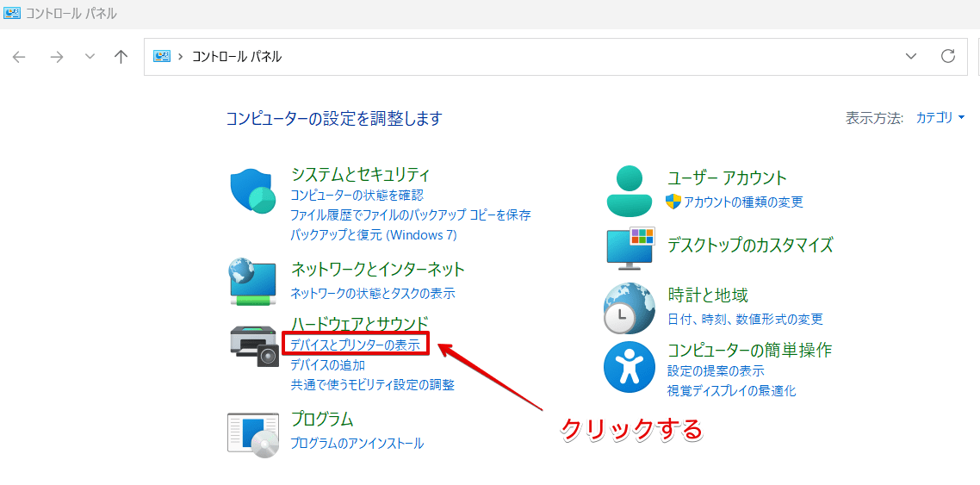Click the Control Panel icon in address bar

coord(162,56)
